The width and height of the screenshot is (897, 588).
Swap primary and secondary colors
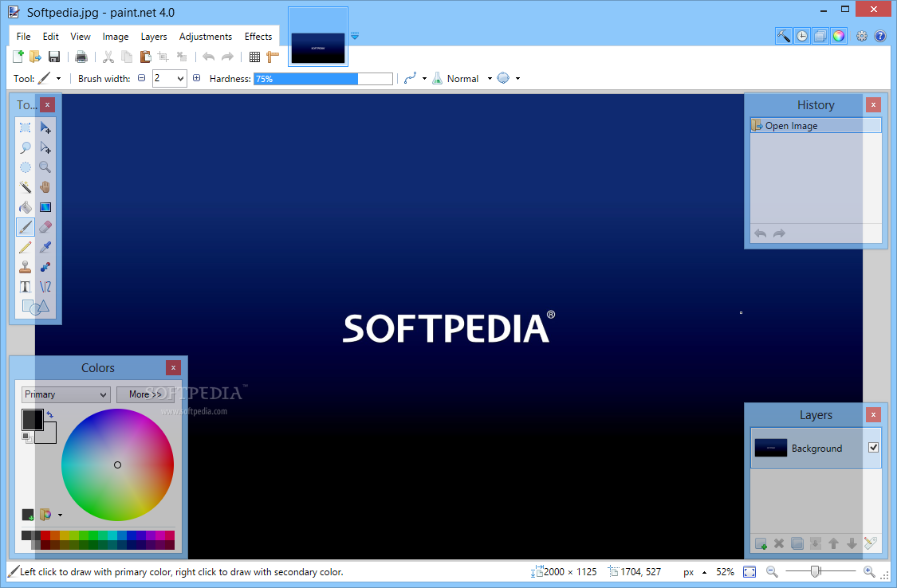pyautogui.click(x=50, y=414)
